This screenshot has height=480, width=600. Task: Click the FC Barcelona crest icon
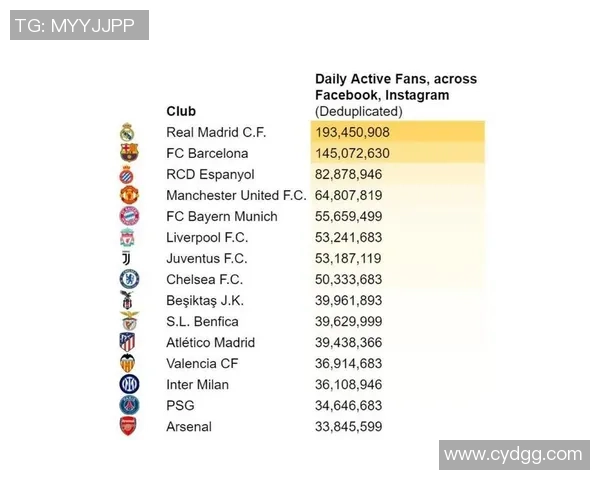click(x=128, y=153)
